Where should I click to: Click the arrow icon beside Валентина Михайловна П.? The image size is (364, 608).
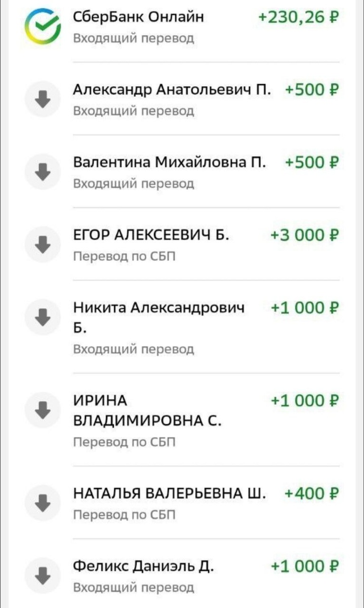(43, 171)
